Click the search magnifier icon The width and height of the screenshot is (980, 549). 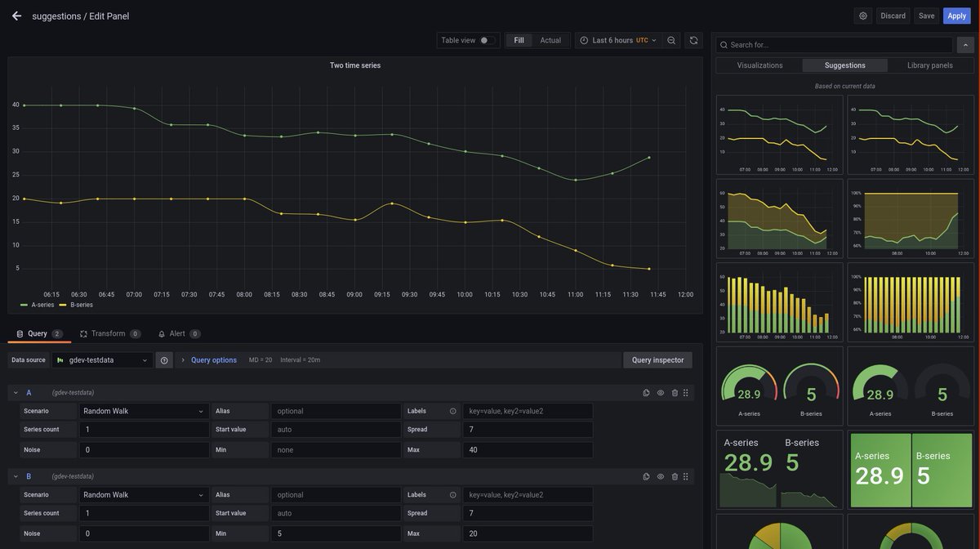pos(724,45)
